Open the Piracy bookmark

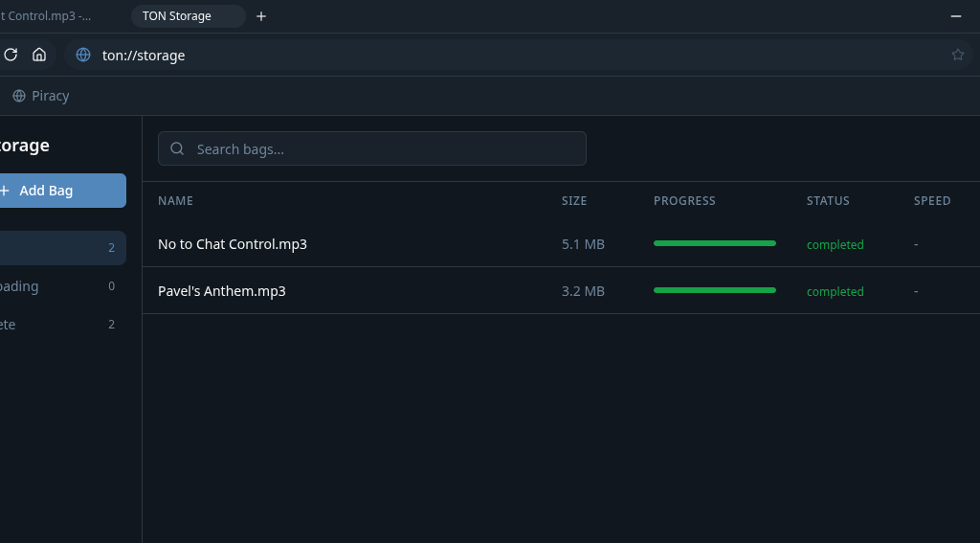40,96
